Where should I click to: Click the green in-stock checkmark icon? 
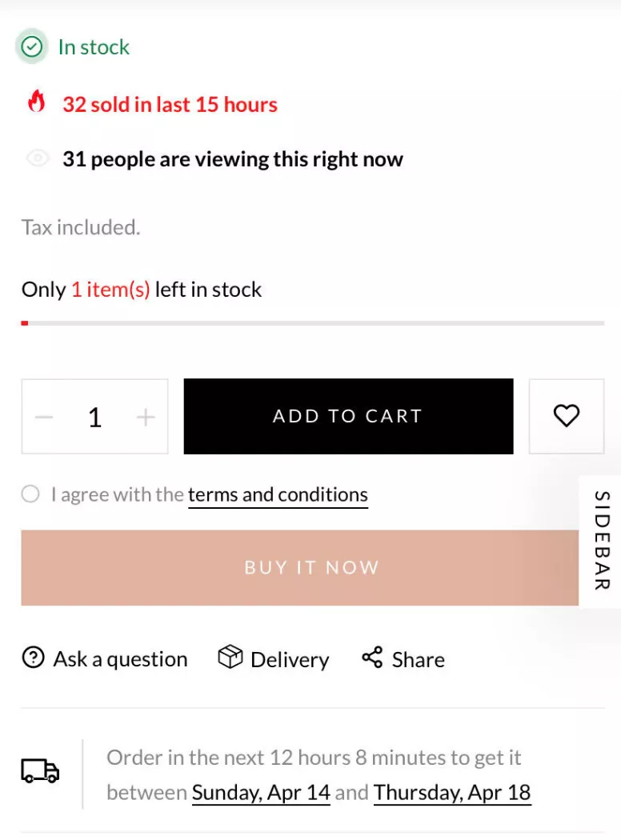click(x=32, y=47)
